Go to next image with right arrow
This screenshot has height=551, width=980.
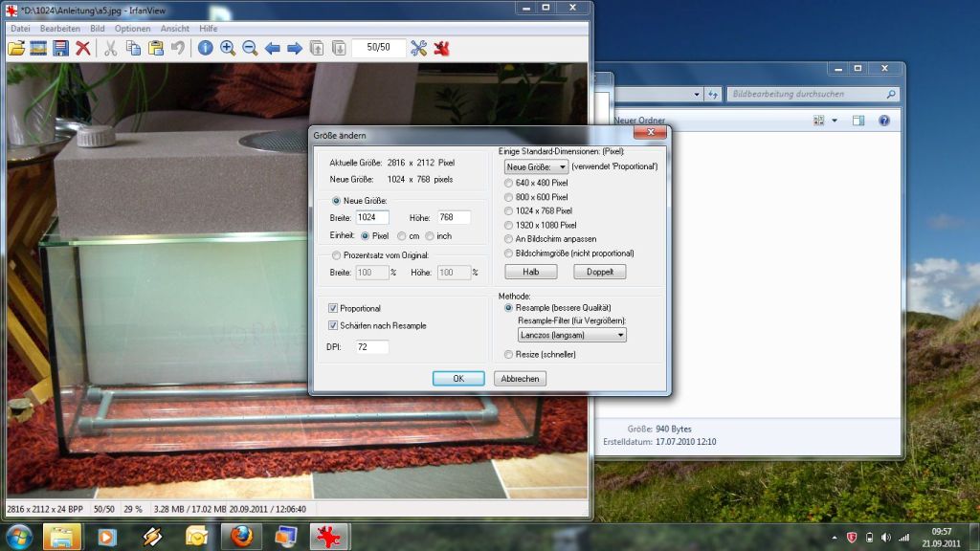[x=295, y=48]
